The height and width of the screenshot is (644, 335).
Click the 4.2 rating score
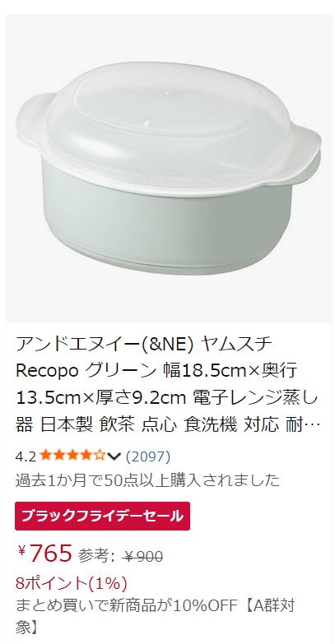[26, 456]
